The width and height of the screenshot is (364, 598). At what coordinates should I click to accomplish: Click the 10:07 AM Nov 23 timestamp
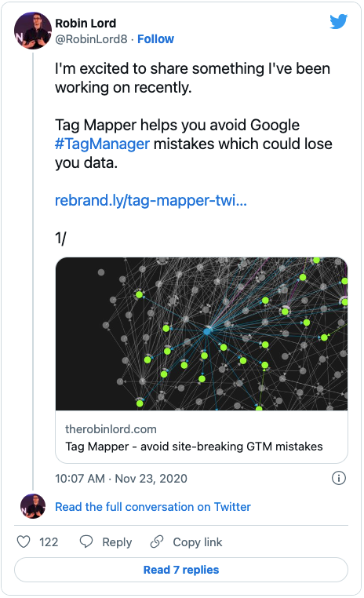point(122,478)
